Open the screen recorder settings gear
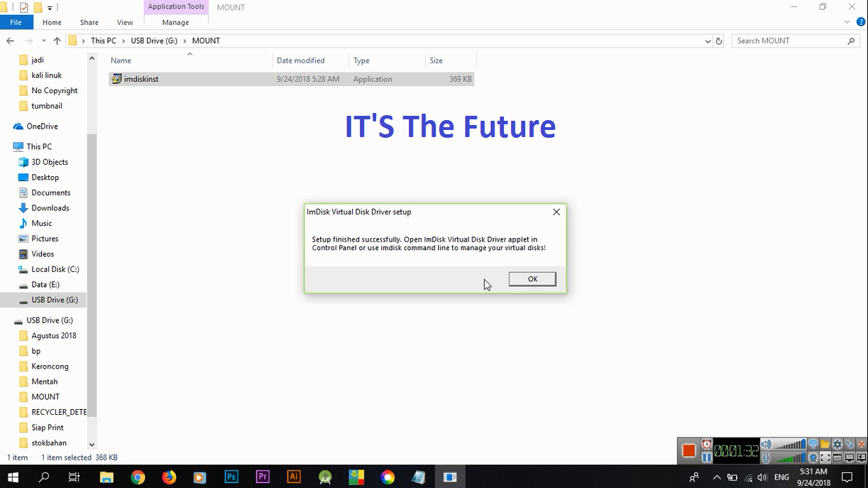Viewport: 868px width, 488px height. tap(837, 444)
